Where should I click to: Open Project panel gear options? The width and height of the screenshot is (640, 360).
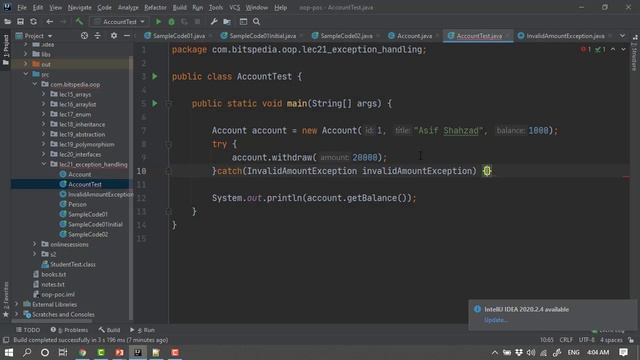click(114, 36)
